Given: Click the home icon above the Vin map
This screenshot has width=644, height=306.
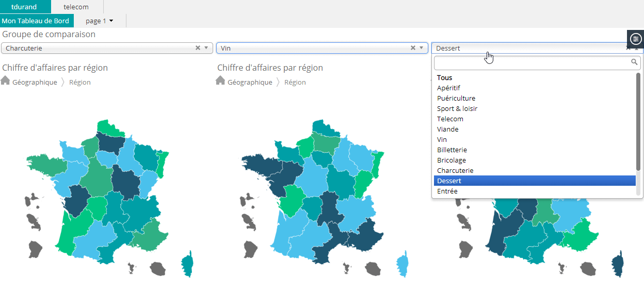Looking at the screenshot, I should tap(220, 80).
